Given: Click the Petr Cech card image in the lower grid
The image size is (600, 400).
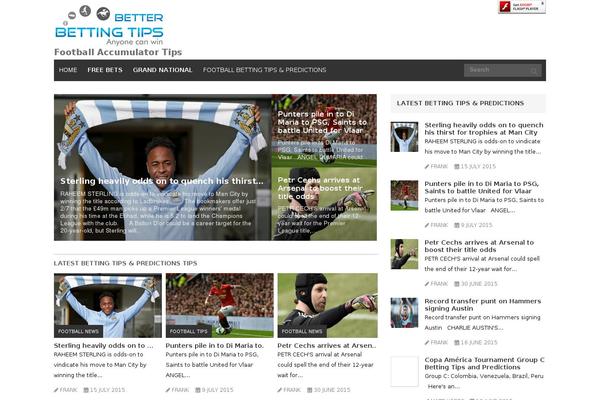Looking at the screenshot, I should coord(328,305).
